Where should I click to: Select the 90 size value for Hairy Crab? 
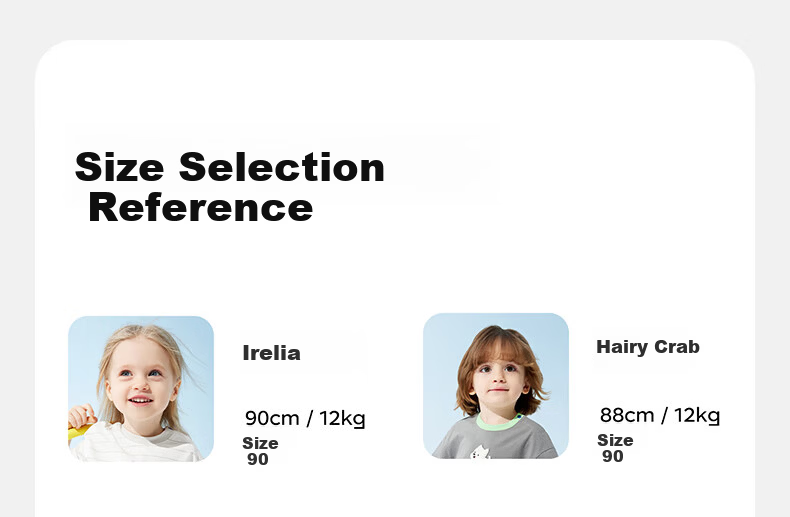pos(613,457)
